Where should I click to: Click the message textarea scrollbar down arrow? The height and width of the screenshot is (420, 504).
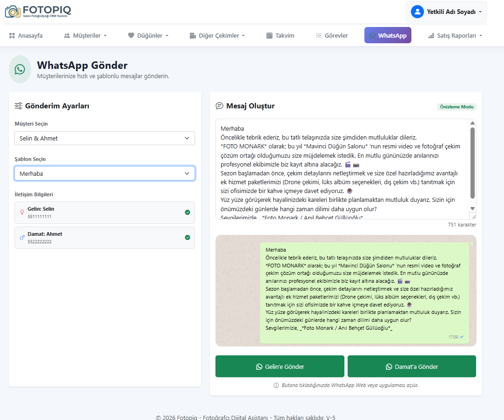(x=472, y=208)
